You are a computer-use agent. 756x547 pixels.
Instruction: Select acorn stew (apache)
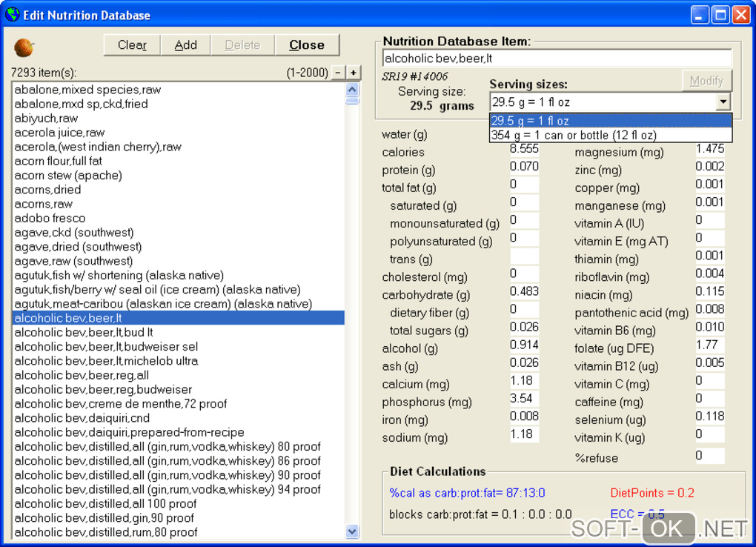(178, 175)
